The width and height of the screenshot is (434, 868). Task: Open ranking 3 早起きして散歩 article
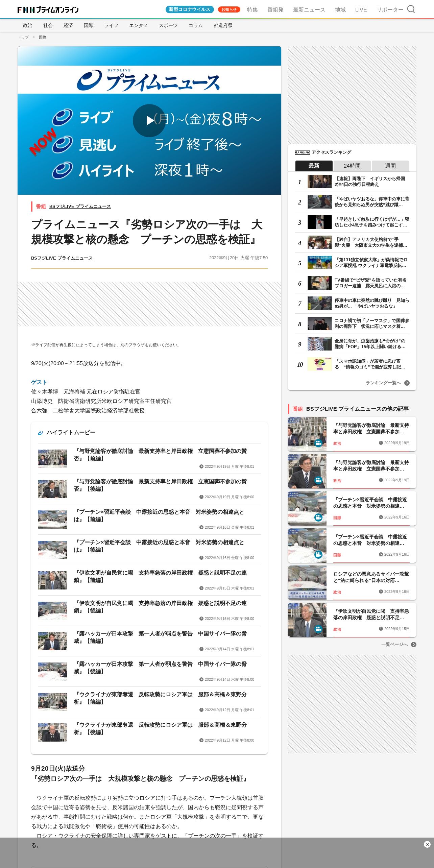click(352, 222)
